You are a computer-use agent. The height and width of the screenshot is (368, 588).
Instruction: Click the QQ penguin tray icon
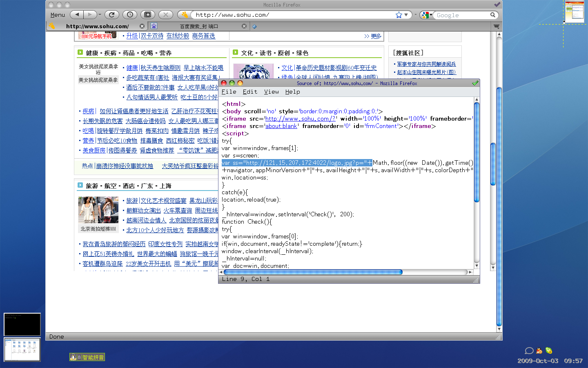pyautogui.click(x=539, y=350)
